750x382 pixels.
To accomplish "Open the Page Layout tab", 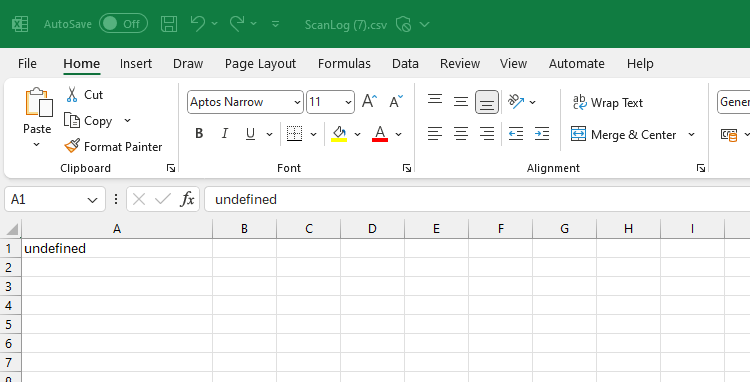I will tap(260, 64).
